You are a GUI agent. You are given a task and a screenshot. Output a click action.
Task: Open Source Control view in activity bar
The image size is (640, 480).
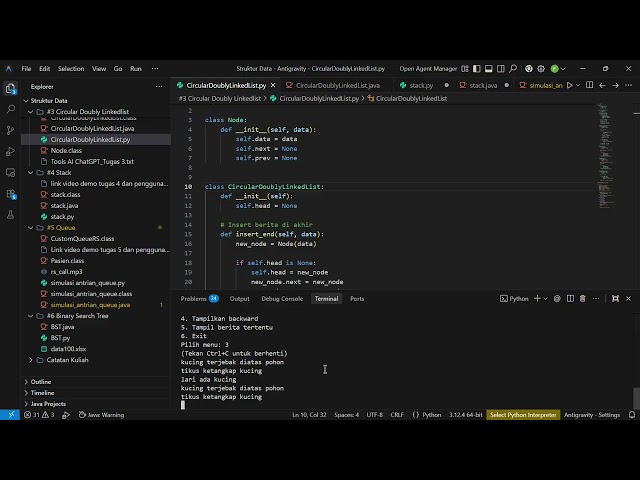(x=11, y=130)
